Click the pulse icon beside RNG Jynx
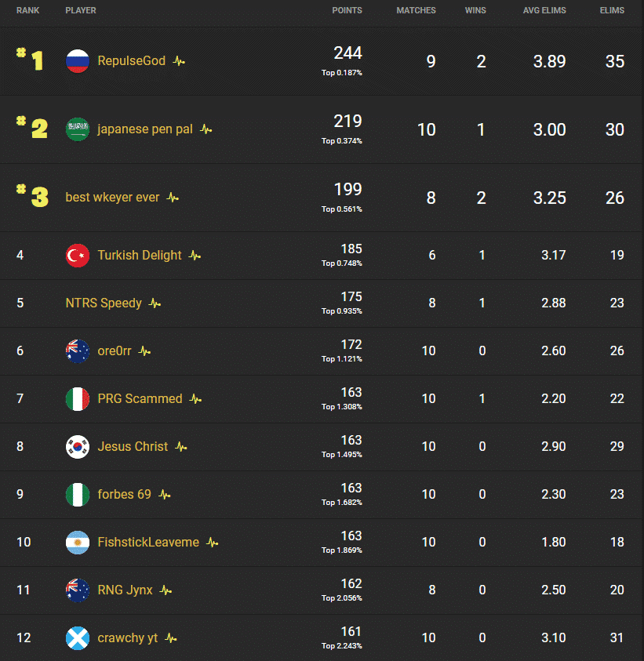 point(164,590)
